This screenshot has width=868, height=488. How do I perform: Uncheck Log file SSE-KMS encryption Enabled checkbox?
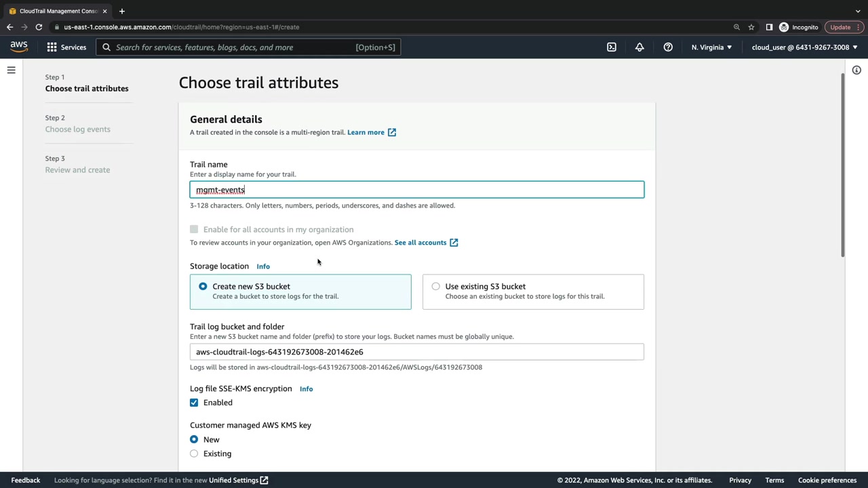[194, 403]
